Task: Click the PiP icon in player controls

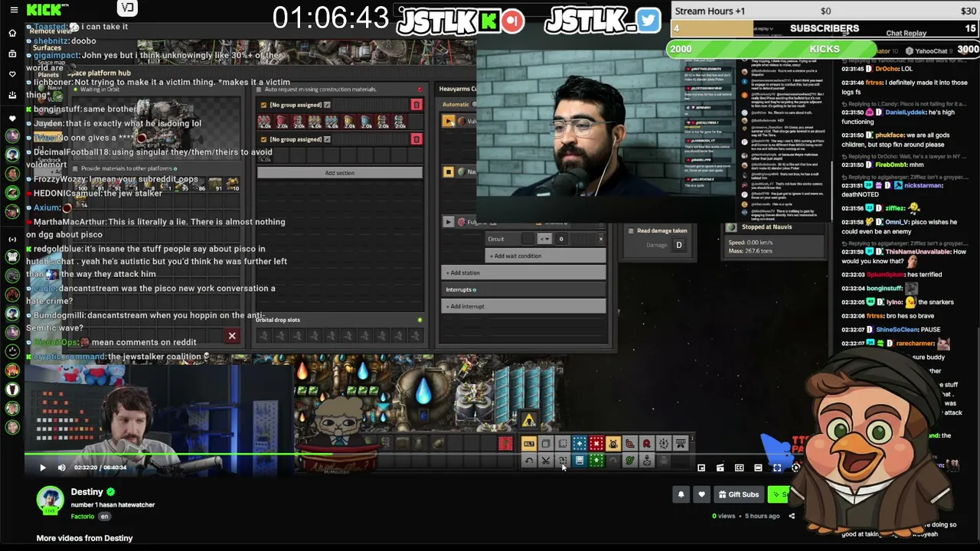Action: (x=701, y=468)
